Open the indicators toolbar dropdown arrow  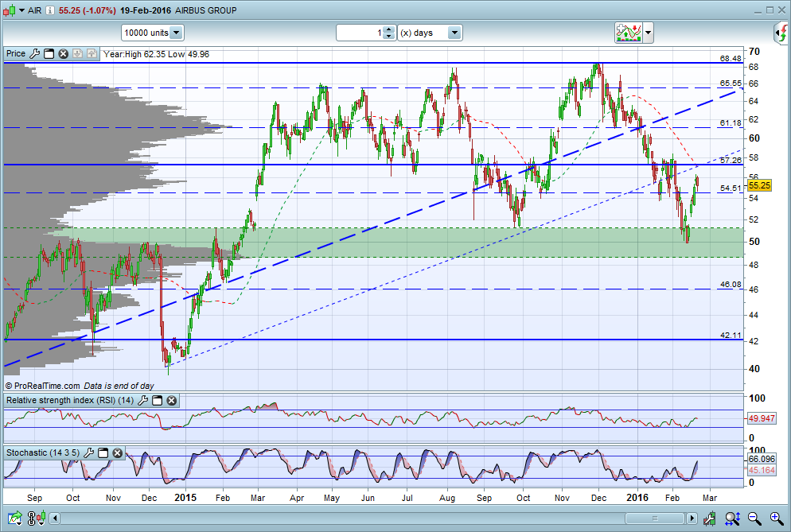click(x=649, y=33)
